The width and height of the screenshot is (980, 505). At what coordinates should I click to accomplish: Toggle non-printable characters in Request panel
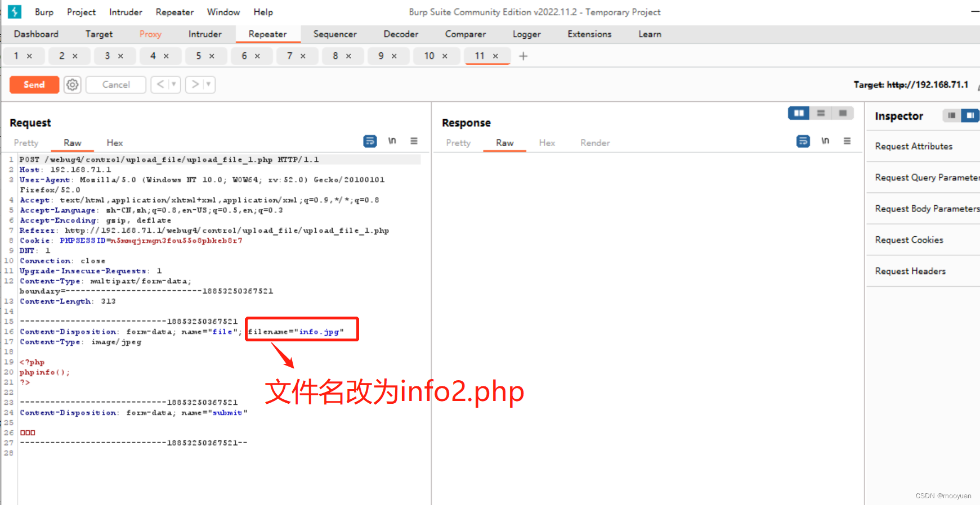tap(392, 141)
